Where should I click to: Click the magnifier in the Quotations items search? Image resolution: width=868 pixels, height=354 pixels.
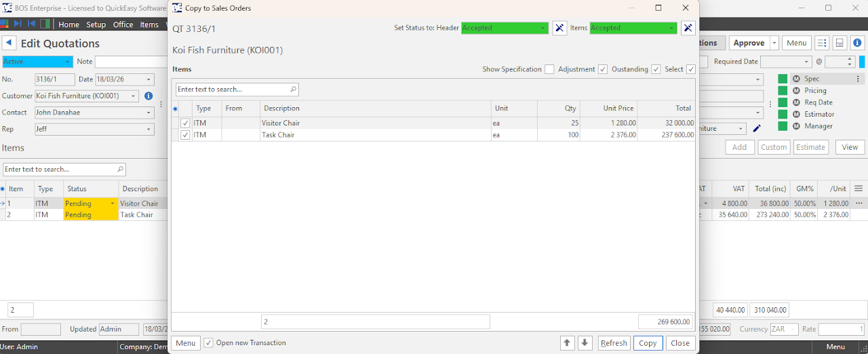pos(121,170)
